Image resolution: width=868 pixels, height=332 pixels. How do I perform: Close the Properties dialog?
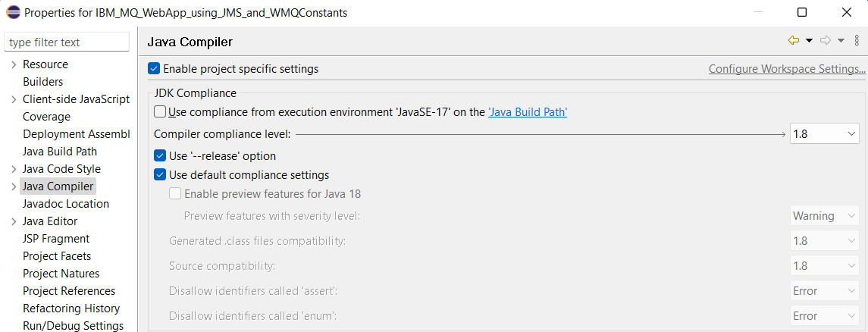pos(847,12)
